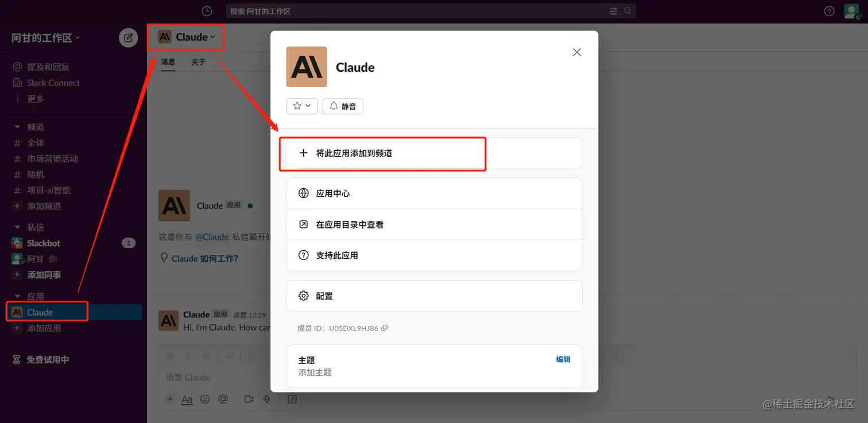
Task: Collapse the 应用 section in sidebar
Action: [17, 297]
